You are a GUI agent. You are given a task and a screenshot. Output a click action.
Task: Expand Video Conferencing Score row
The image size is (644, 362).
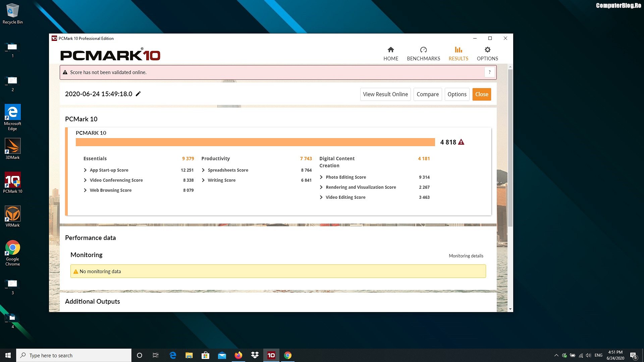click(x=85, y=180)
